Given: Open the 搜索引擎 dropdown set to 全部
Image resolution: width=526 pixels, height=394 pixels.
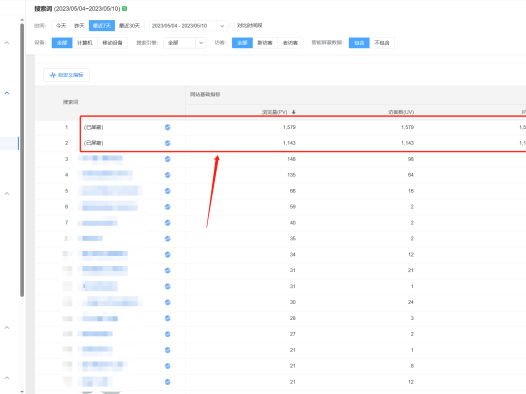Looking at the screenshot, I should click(185, 43).
